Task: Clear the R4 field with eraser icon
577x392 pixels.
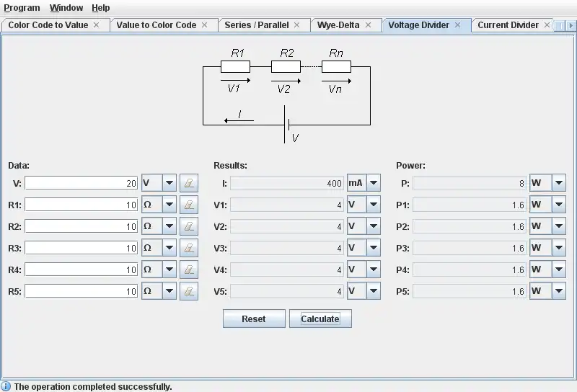Action: click(189, 269)
